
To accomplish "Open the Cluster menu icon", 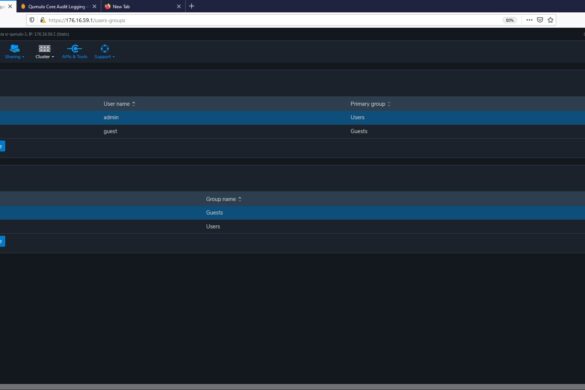I will pyautogui.click(x=44, y=49).
